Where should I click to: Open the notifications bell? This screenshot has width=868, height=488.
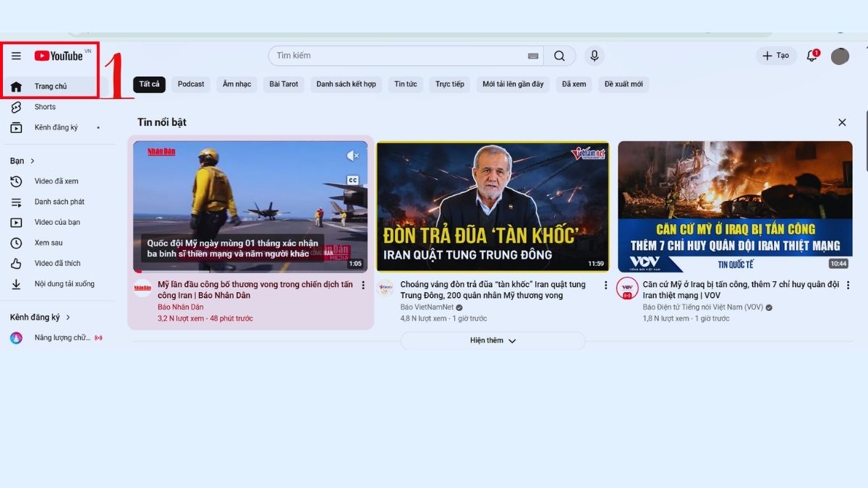pyautogui.click(x=811, y=56)
